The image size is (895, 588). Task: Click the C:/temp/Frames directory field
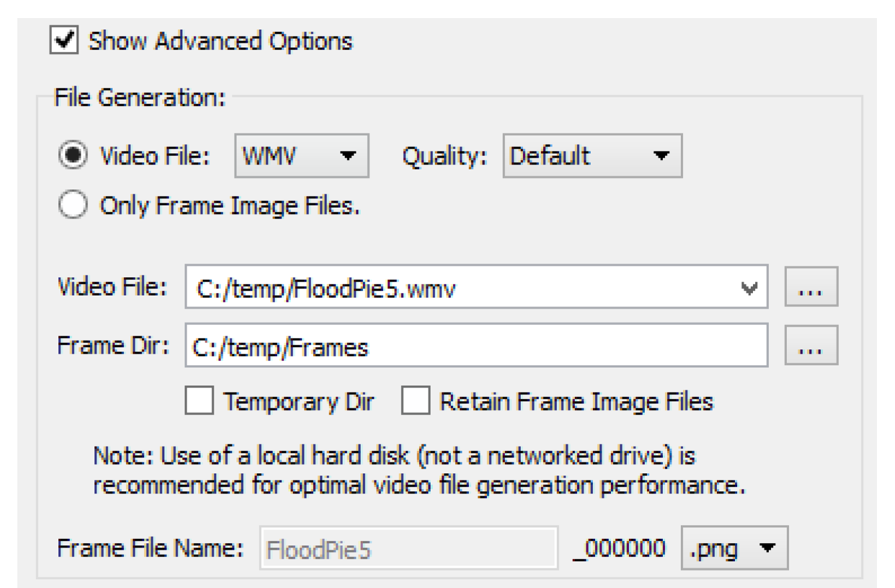476,347
